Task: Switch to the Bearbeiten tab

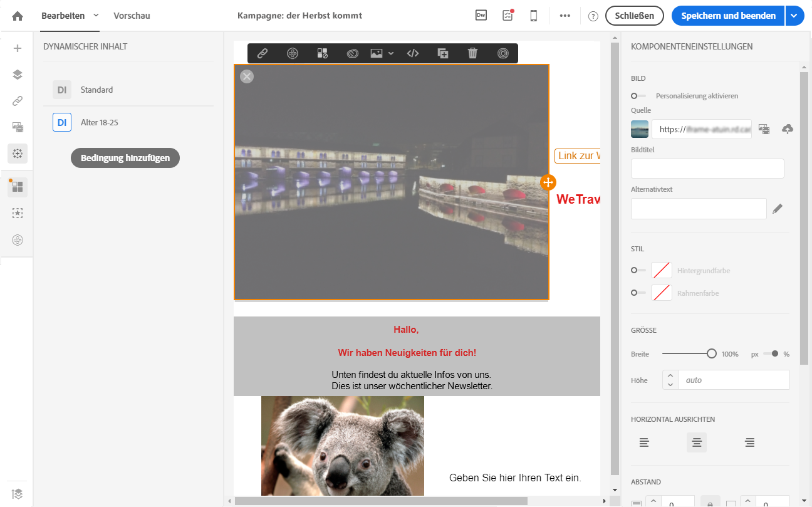Action: 63,16
